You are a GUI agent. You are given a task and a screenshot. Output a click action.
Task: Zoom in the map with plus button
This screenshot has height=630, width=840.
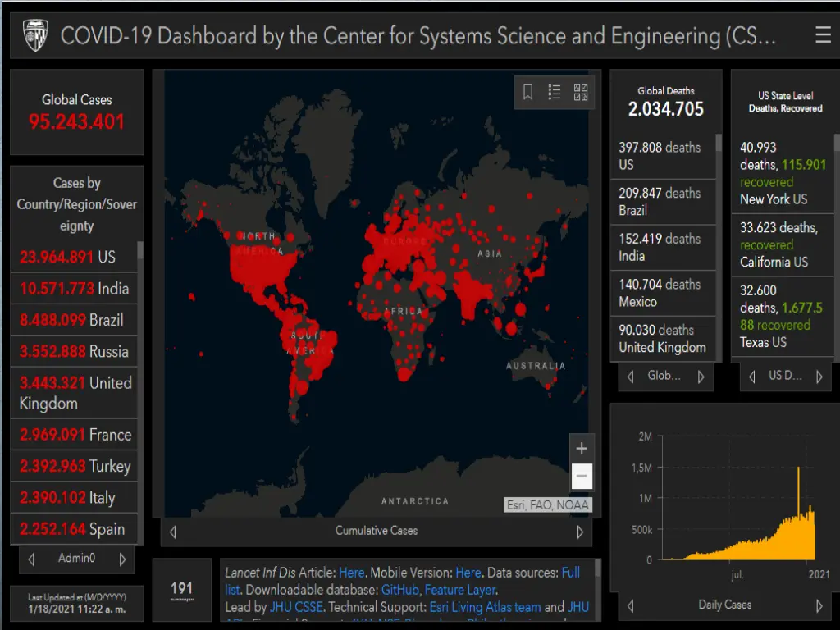pos(582,448)
